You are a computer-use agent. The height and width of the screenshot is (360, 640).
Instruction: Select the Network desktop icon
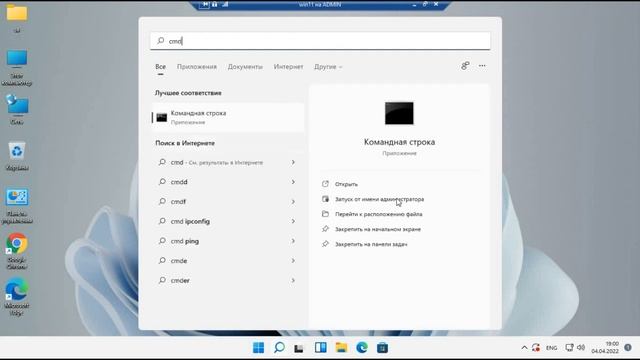pyautogui.click(x=17, y=109)
